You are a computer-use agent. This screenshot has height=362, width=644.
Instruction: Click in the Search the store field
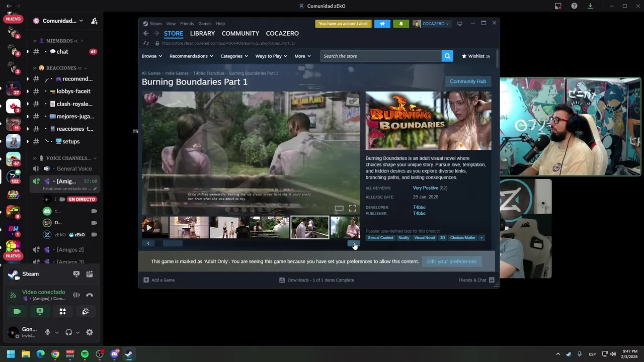380,56
